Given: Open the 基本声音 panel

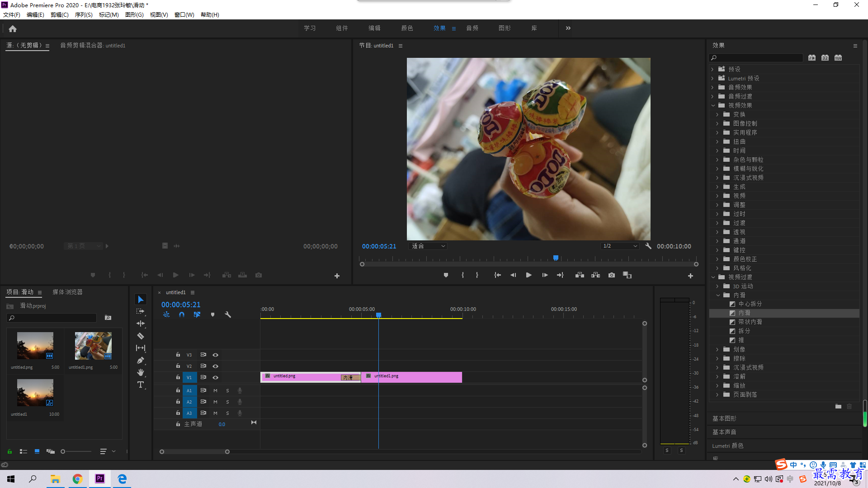Looking at the screenshot, I should point(724,432).
